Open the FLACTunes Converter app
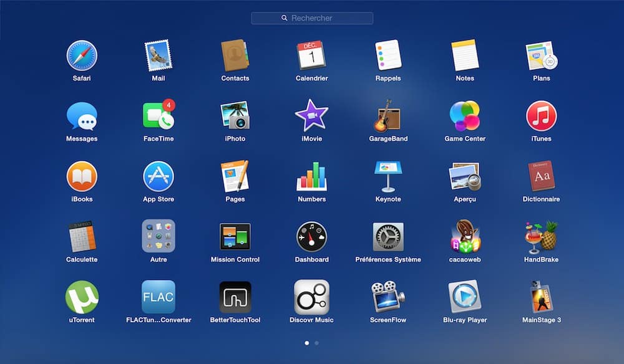 click(x=158, y=297)
